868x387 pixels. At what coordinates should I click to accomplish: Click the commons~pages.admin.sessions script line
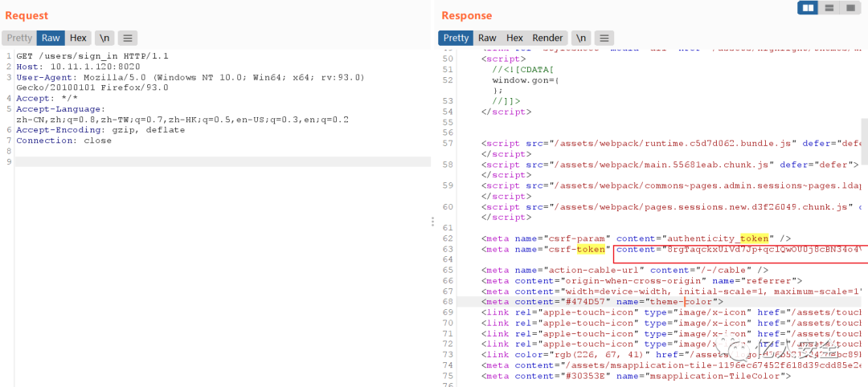click(x=671, y=185)
